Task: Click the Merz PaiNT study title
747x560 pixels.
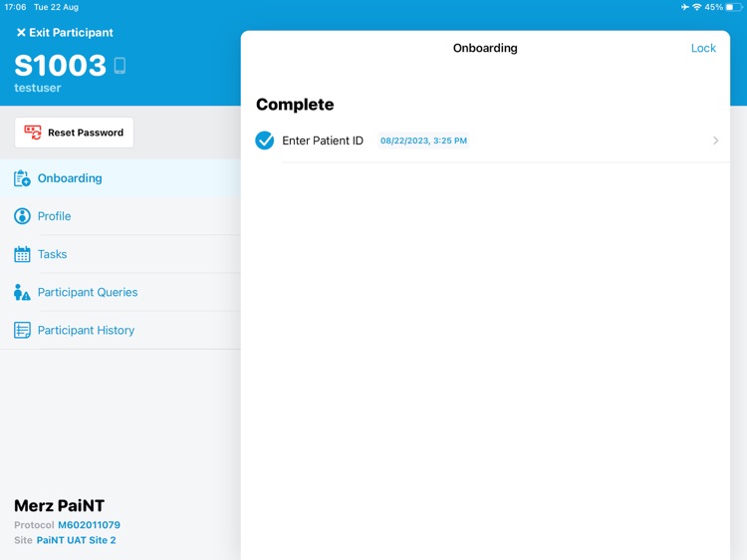Action: [59, 505]
